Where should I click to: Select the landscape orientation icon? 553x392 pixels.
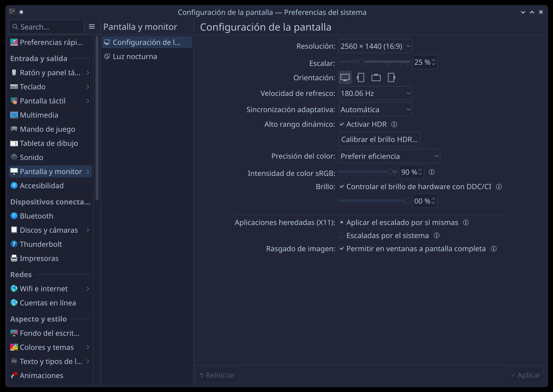(345, 77)
